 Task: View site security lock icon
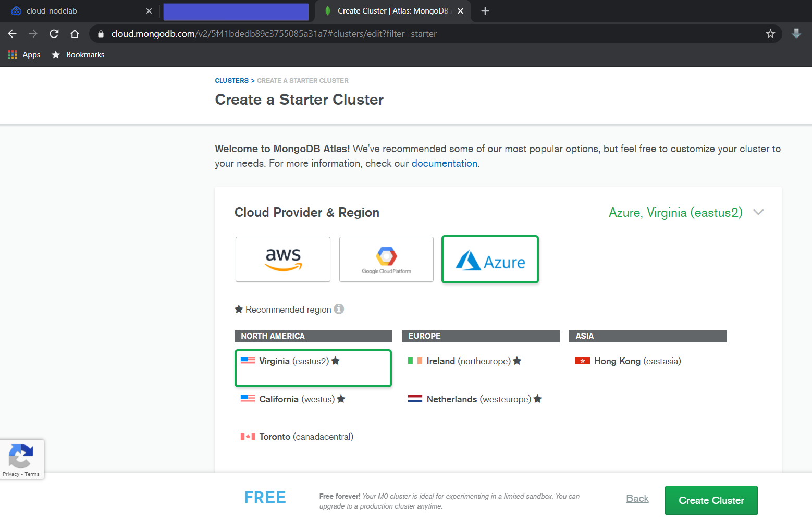(101, 34)
